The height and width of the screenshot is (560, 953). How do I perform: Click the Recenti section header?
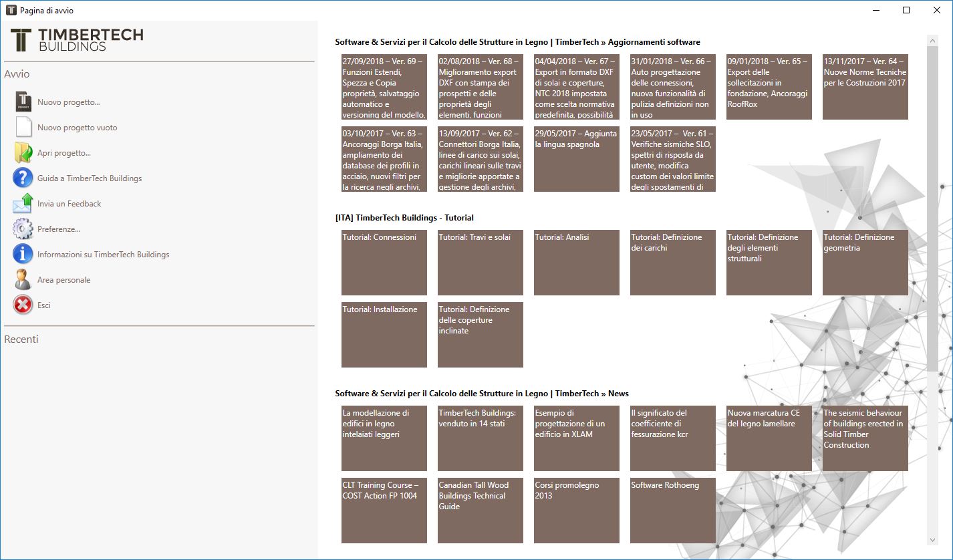(x=21, y=339)
